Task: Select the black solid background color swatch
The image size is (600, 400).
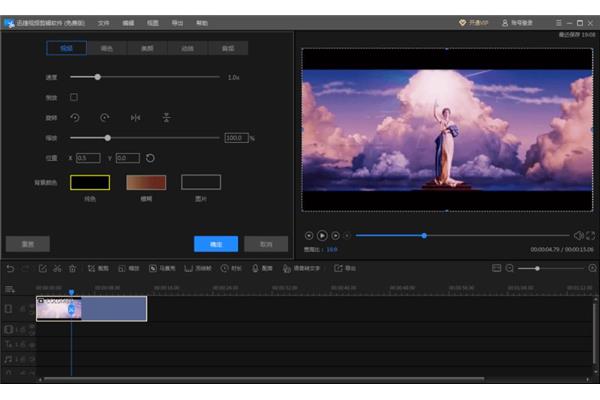Action: 90,182
